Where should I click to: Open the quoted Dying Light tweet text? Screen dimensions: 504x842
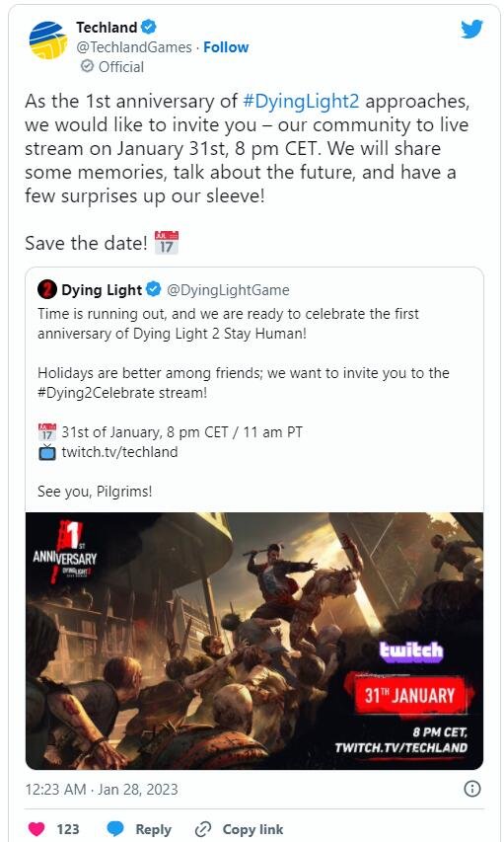click(x=244, y=402)
